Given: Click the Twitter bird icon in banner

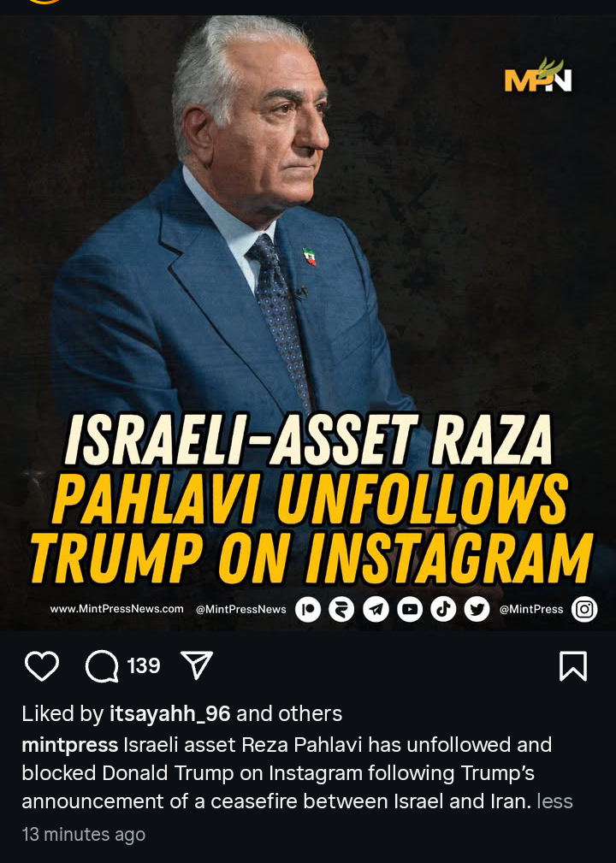Looking at the screenshot, I should tap(477, 610).
